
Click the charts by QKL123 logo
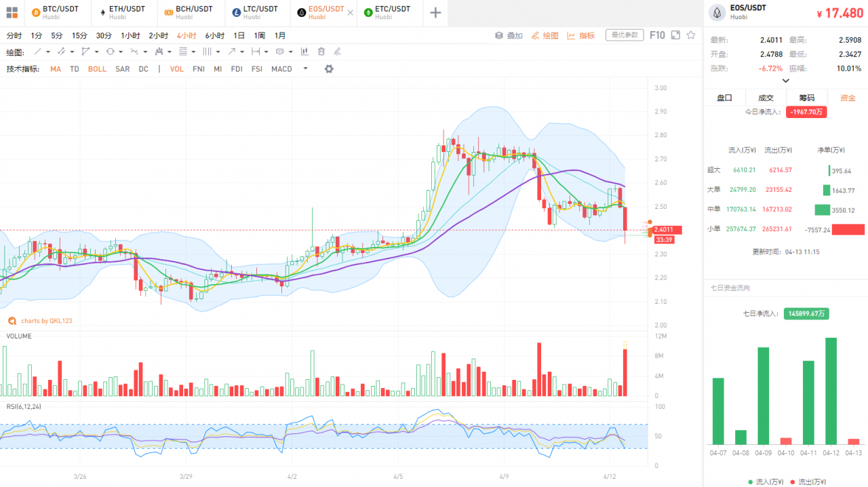click(x=40, y=321)
